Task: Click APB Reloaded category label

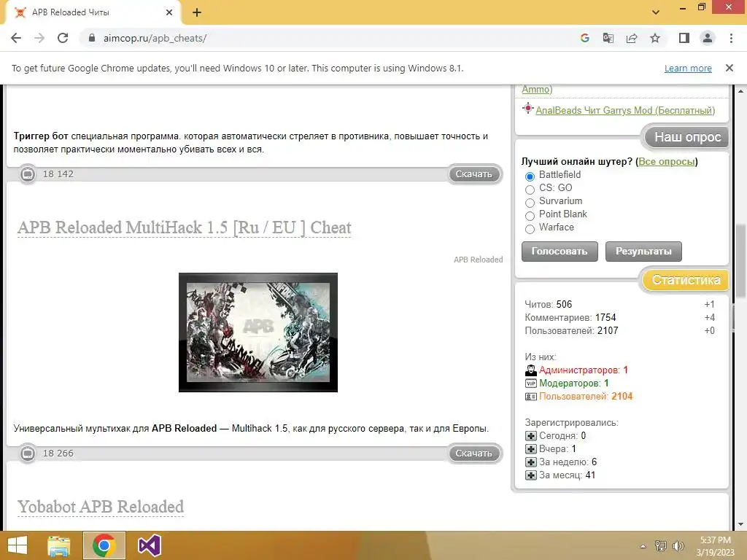Action: tap(479, 260)
